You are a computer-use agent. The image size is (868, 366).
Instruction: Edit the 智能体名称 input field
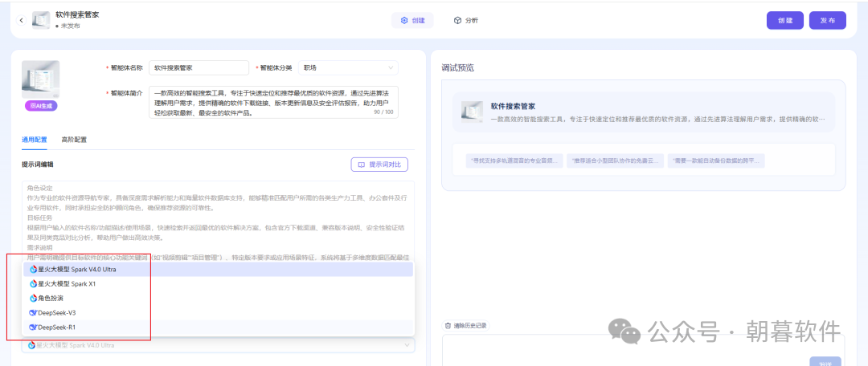[x=199, y=68]
